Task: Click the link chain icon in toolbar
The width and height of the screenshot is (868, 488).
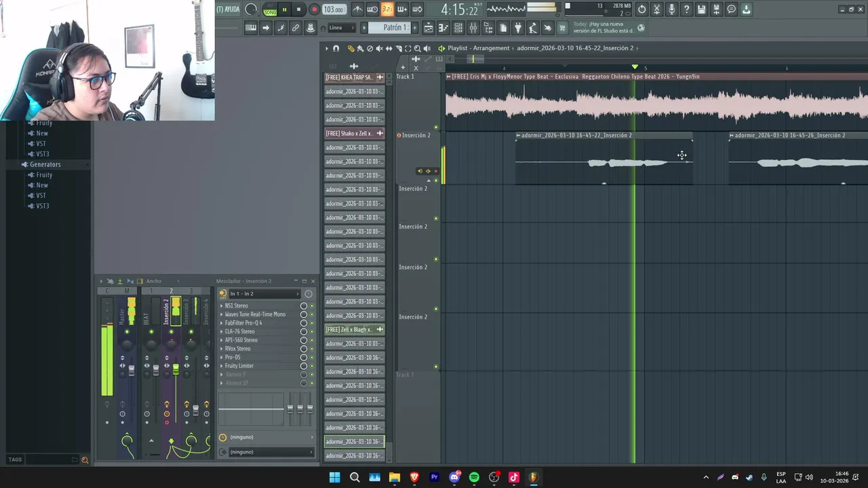Action: click(x=295, y=28)
